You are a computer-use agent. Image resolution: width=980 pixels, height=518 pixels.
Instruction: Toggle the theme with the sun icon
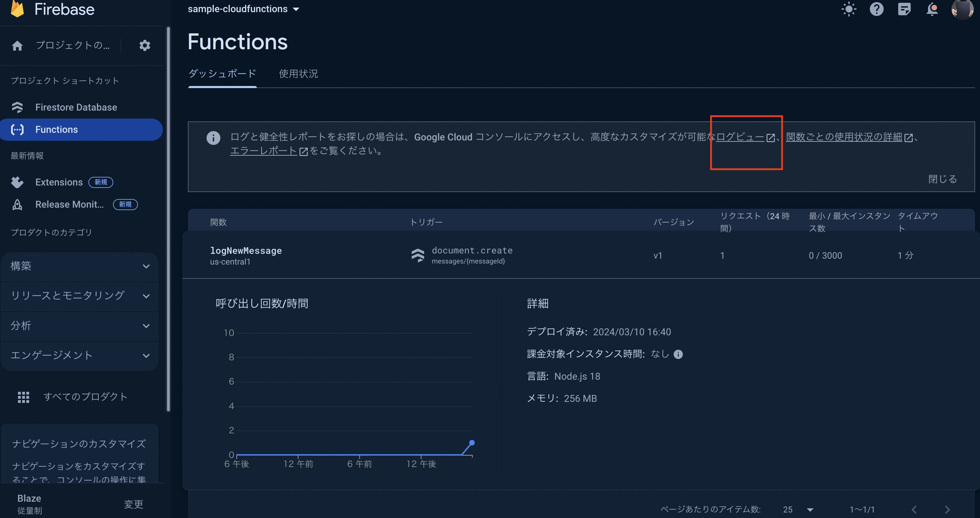pos(849,9)
